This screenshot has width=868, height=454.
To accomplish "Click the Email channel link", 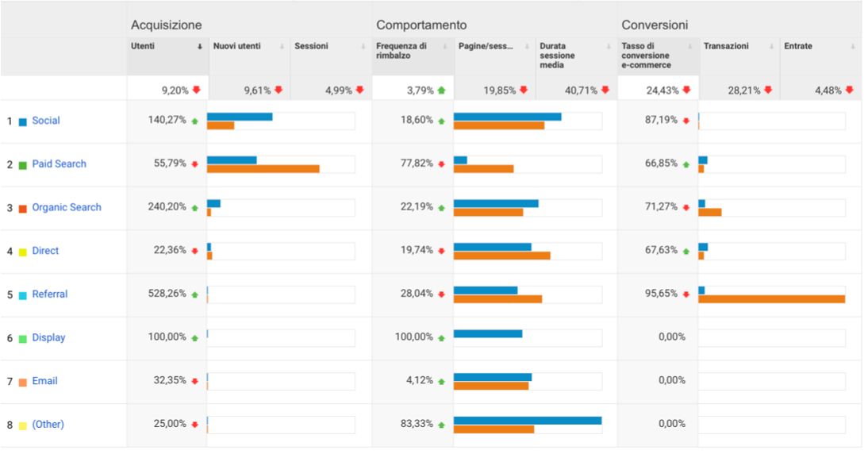I will pos(44,381).
